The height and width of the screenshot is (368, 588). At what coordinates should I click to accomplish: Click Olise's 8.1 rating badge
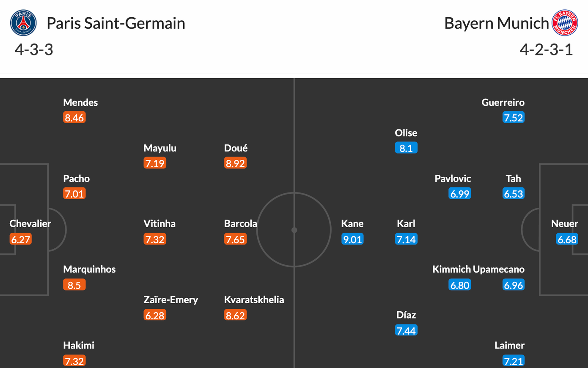click(x=406, y=148)
